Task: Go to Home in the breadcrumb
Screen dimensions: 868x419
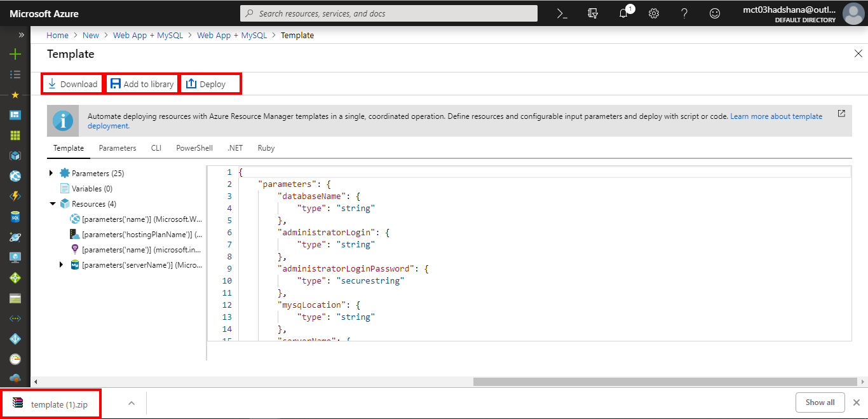Action: (x=58, y=36)
